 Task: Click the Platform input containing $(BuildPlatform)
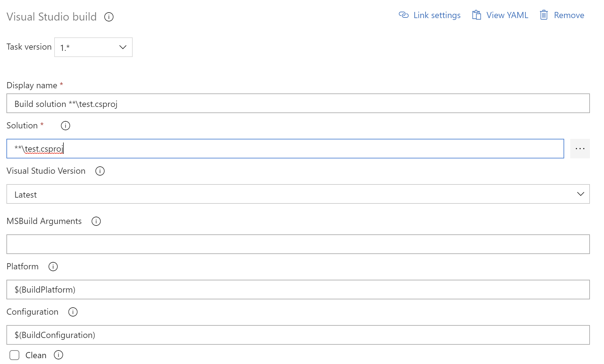click(x=298, y=290)
